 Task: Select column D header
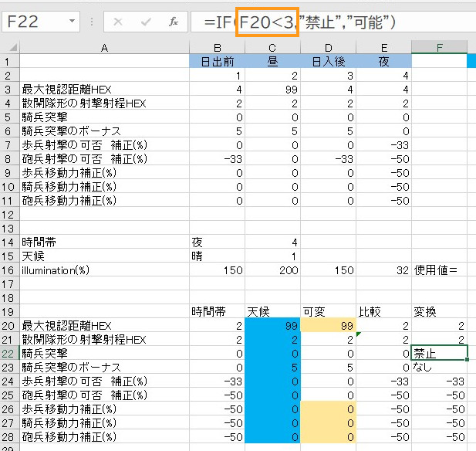tap(328, 48)
